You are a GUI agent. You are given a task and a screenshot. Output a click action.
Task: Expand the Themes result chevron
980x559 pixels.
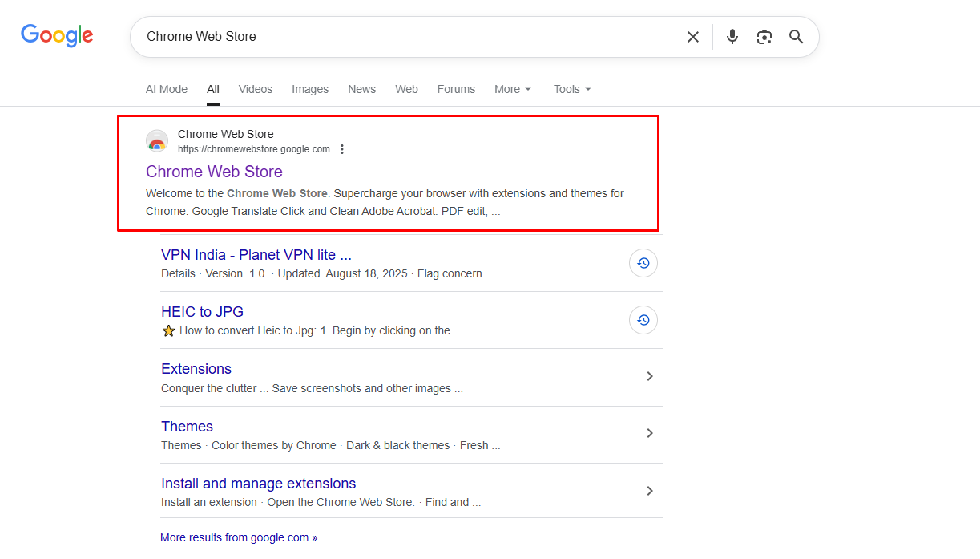point(650,433)
